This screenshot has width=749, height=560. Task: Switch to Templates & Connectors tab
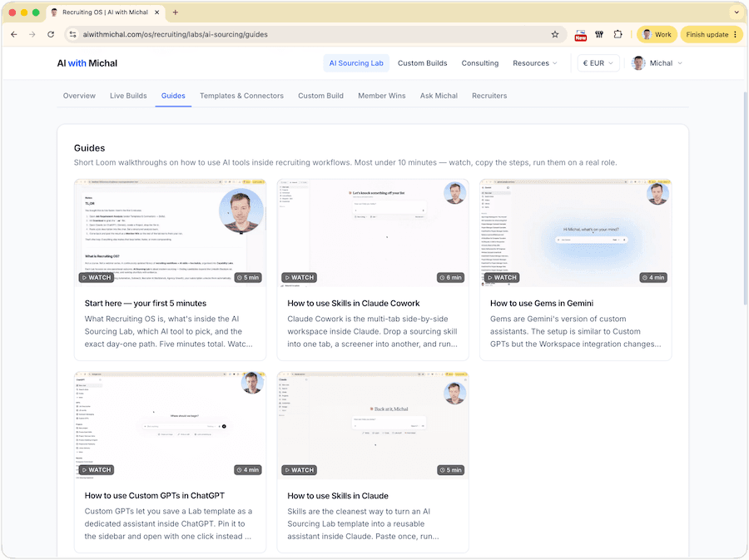(241, 96)
